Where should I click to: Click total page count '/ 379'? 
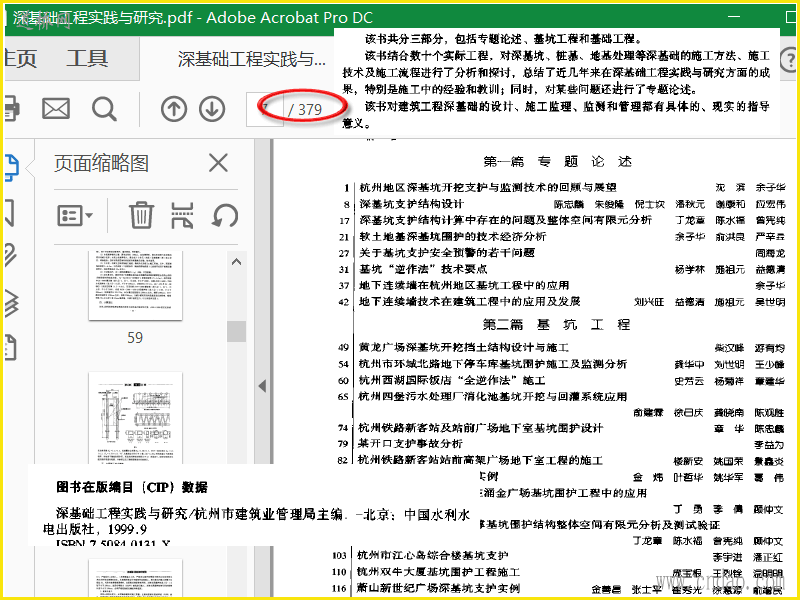(x=305, y=109)
